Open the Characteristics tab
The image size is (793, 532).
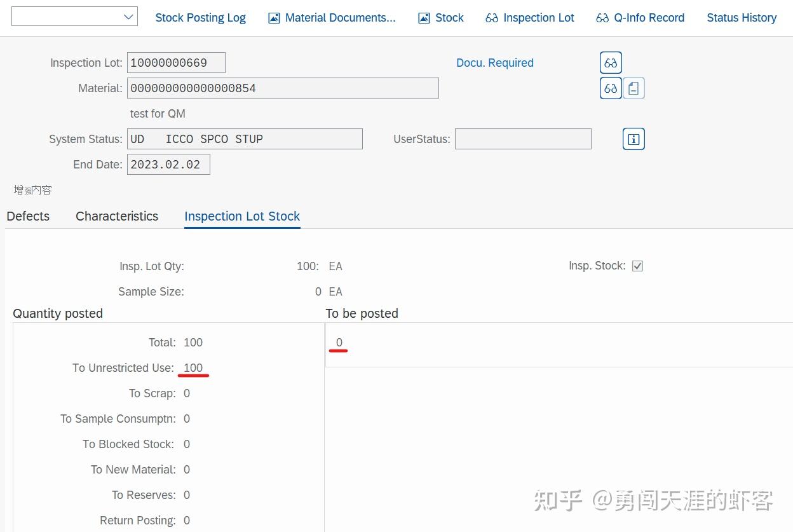(117, 216)
